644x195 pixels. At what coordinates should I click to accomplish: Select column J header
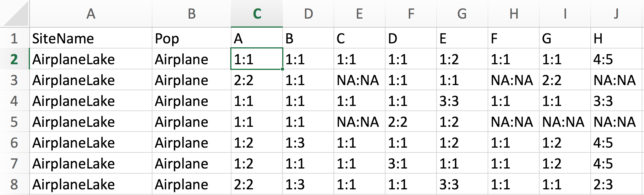coord(616,14)
